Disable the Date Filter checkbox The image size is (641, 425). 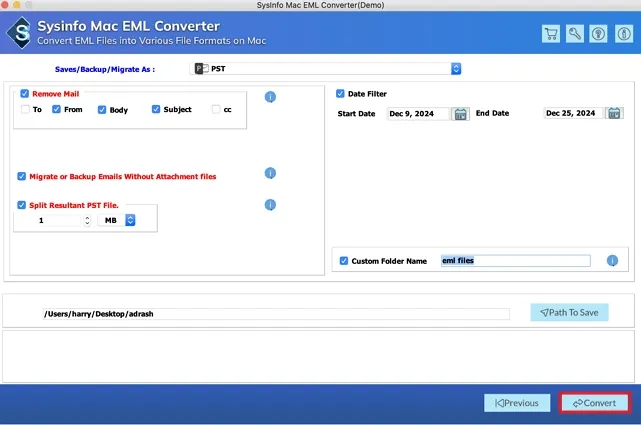coord(340,94)
